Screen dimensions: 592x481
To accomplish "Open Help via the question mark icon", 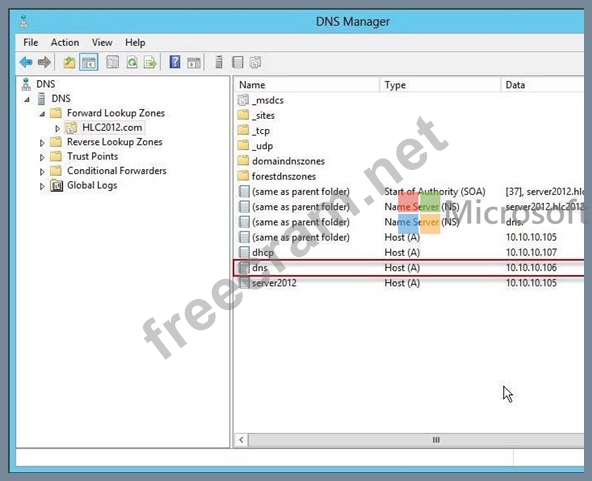I will coord(175,62).
